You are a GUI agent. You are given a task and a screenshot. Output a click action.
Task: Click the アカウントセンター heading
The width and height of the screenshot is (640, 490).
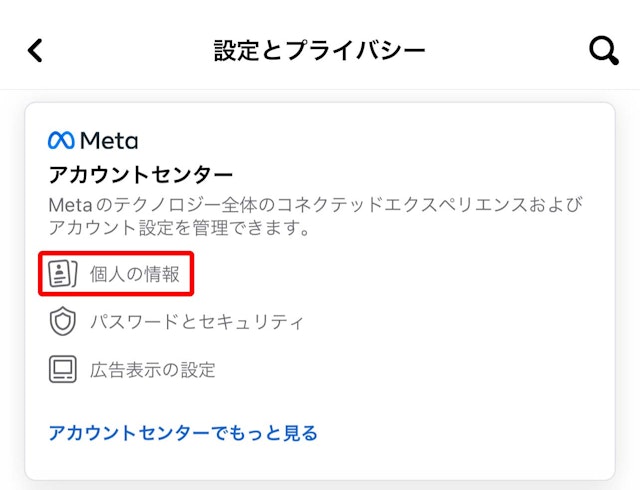coord(140,176)
